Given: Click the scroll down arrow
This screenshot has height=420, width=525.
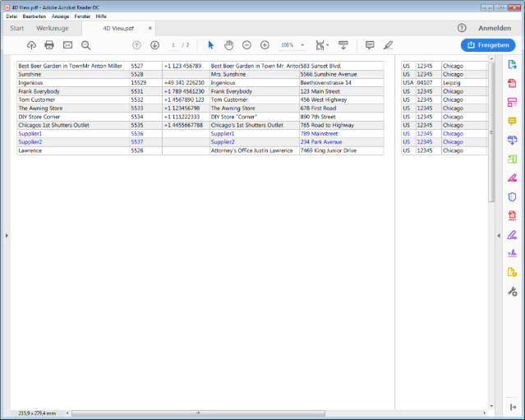Looking at the screenshot, I should 491,406.
